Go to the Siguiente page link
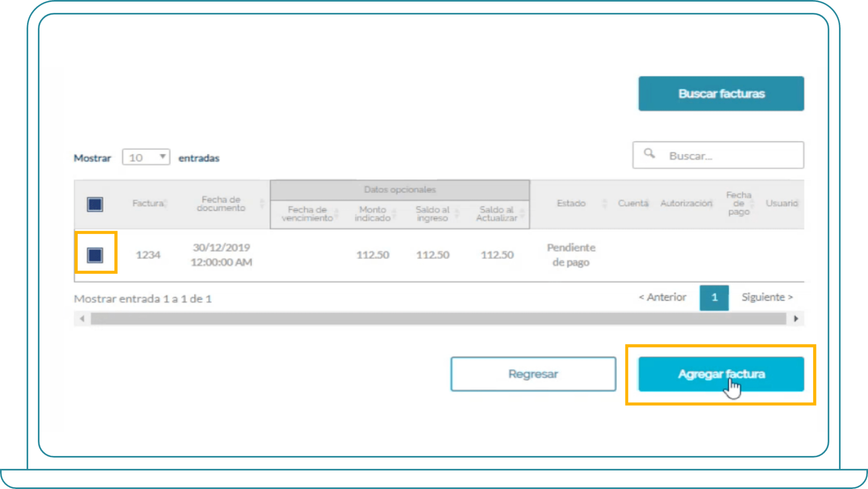Image resolution: width=868 pixels, height=489 pixels. 767,297
